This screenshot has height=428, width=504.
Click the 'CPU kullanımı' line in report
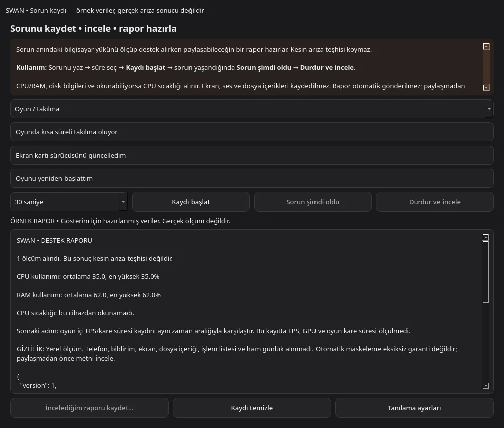click(x=88, y=277)
